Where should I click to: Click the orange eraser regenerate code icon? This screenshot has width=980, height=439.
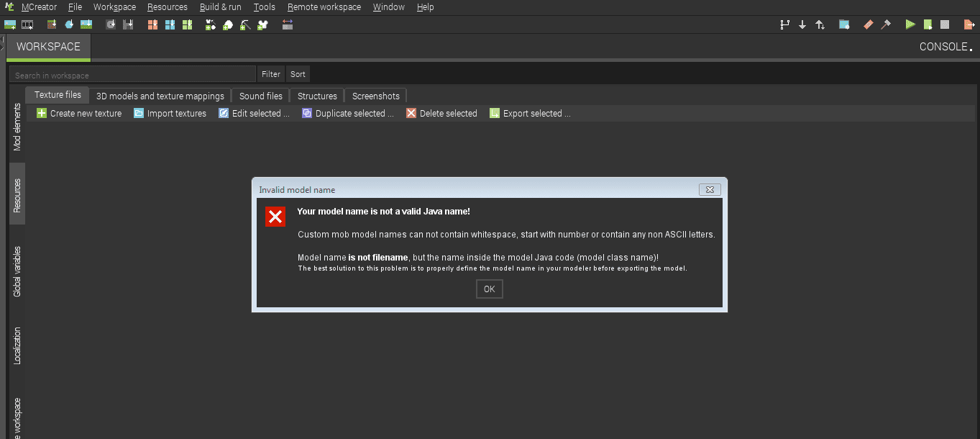[868, 24]
